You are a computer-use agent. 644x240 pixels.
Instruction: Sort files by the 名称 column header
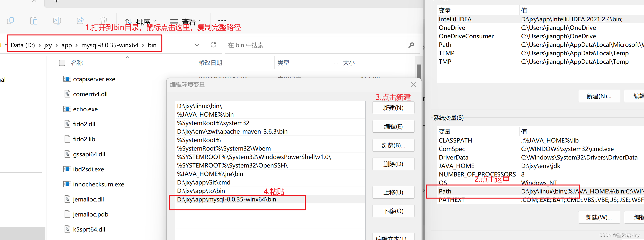pyautogui.click(x=77, y=63)
